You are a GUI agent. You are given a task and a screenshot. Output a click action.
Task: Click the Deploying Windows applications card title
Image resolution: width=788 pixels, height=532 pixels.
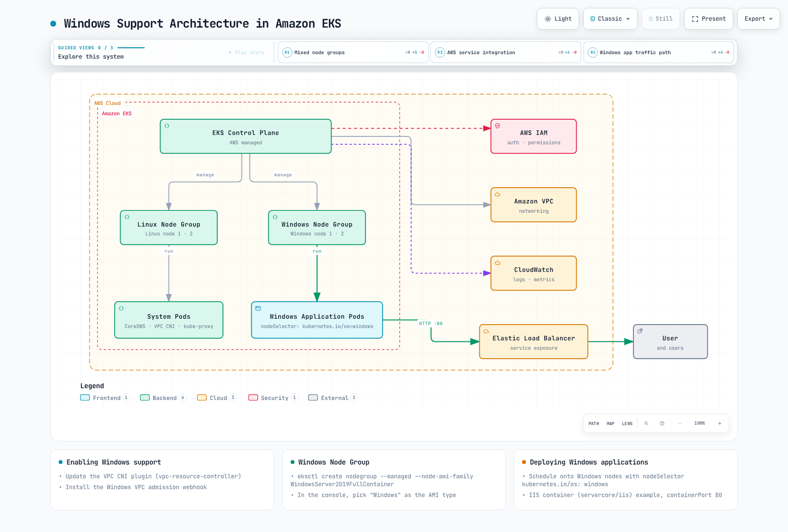589,462
